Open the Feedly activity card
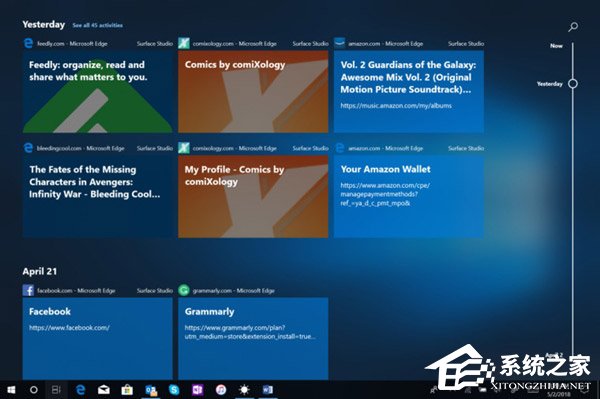The width and height of the screenshot is (600, 399). click(98, 92)
